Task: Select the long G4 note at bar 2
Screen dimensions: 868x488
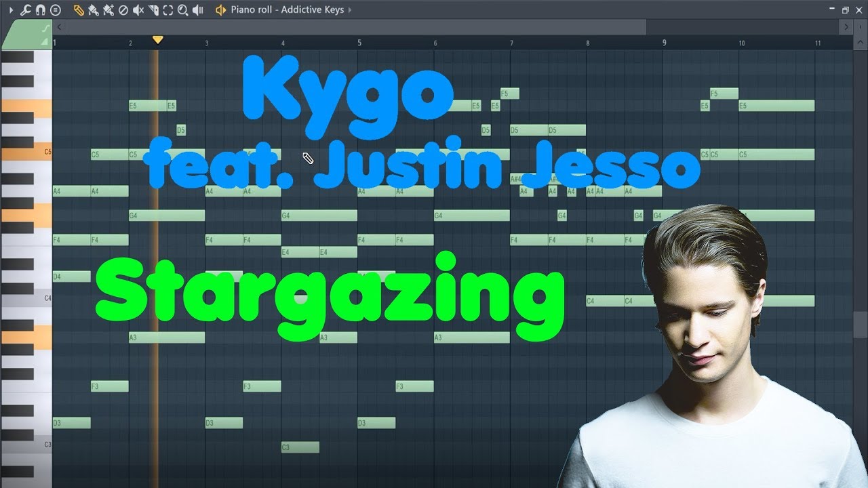Action: 167,216
